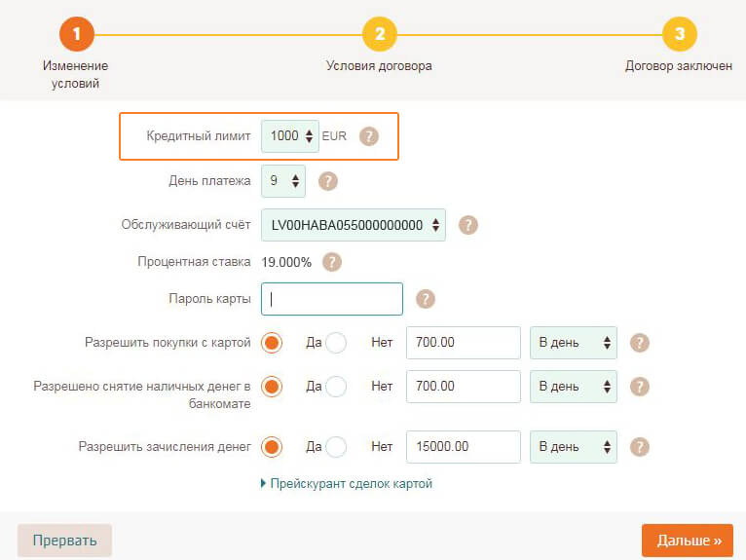This screenshot has width=746, height=560.
Task: Click the День платежа label
Action: 209,181
